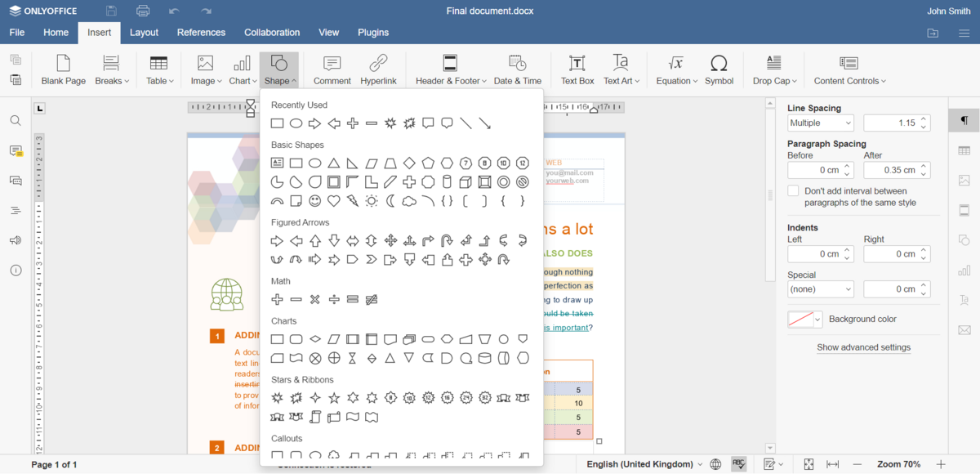This screenshot has height=474, width=980.
Task: Open the About info icon
Action: (16, 271)
